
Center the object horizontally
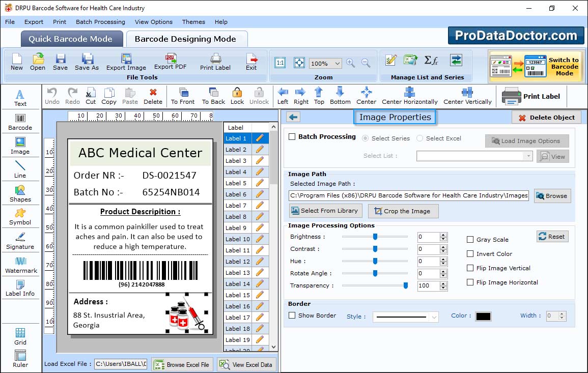coord(409,96)
